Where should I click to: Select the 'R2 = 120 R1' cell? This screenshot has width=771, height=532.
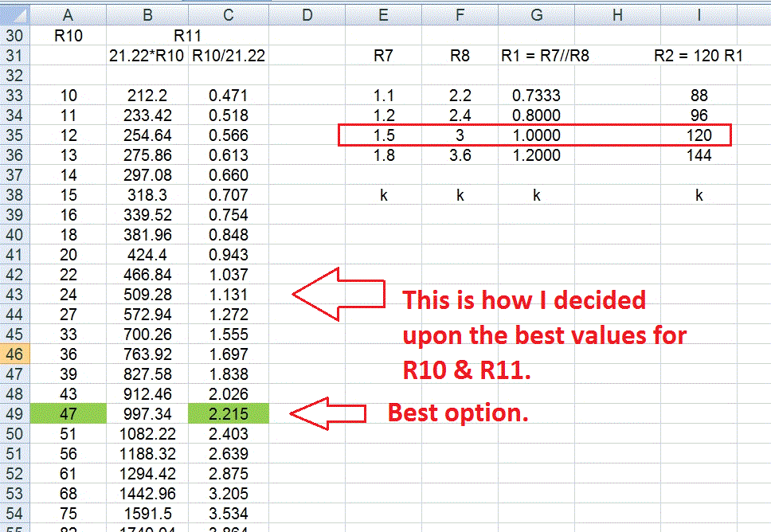click(x=699, y=56)
